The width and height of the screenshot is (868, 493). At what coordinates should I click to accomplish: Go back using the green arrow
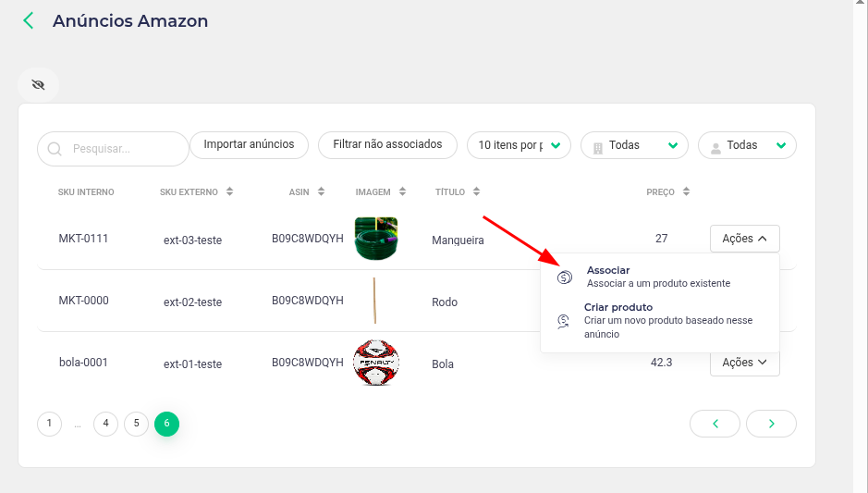tap(29, 21)
